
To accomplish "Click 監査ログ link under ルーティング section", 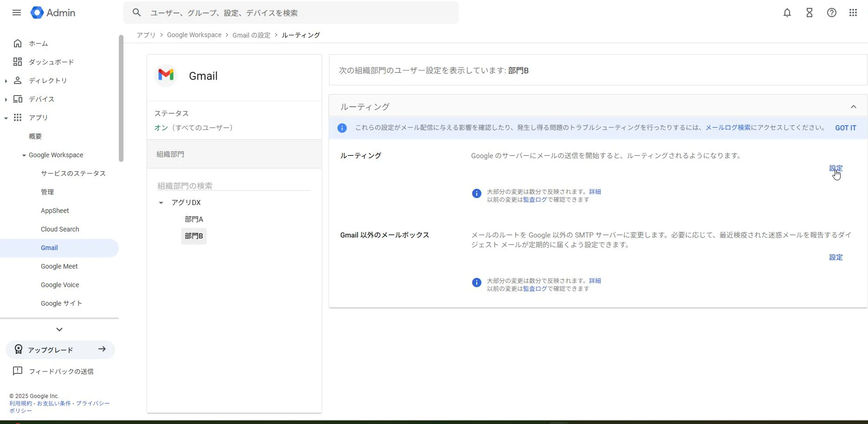I will point(535,199).
